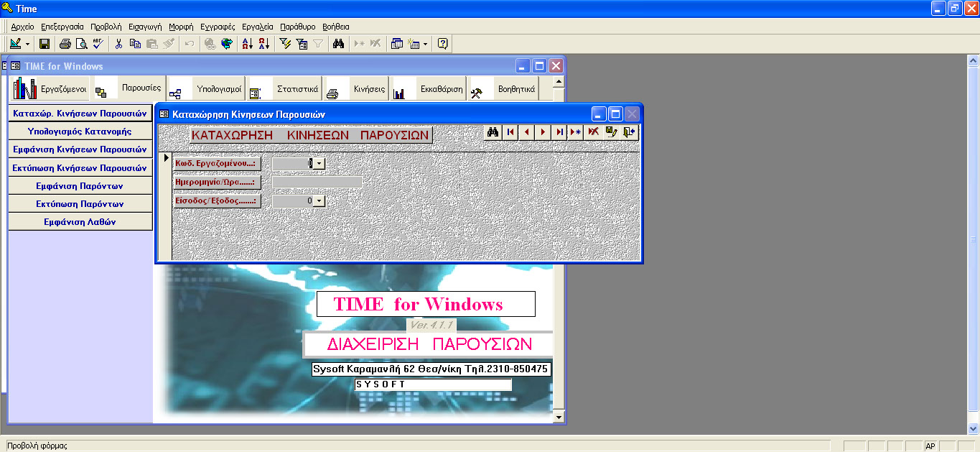Viewport: 980px width, 452px height.
Task: Open the Είσοδος/Έξοδος dropdown arrow
Action: tap(319, 201)
